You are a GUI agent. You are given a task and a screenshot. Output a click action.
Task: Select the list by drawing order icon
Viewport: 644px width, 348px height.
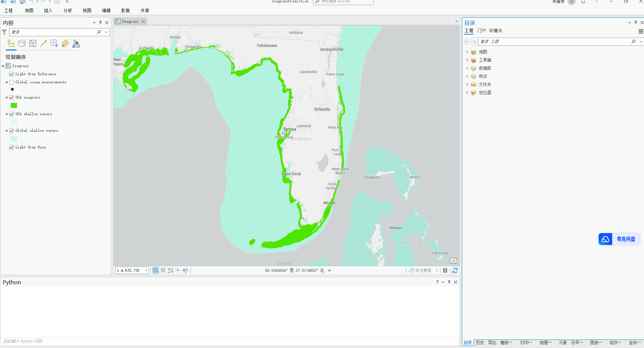pos(11,43)
